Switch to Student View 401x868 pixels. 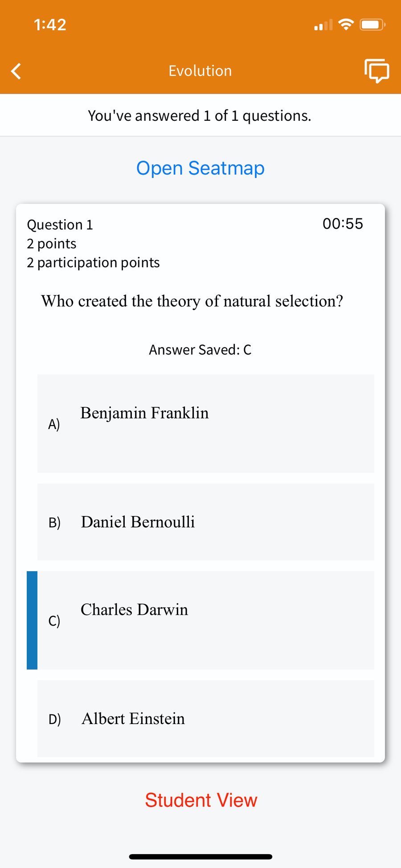pyautogui.click(x=200, y=800)
